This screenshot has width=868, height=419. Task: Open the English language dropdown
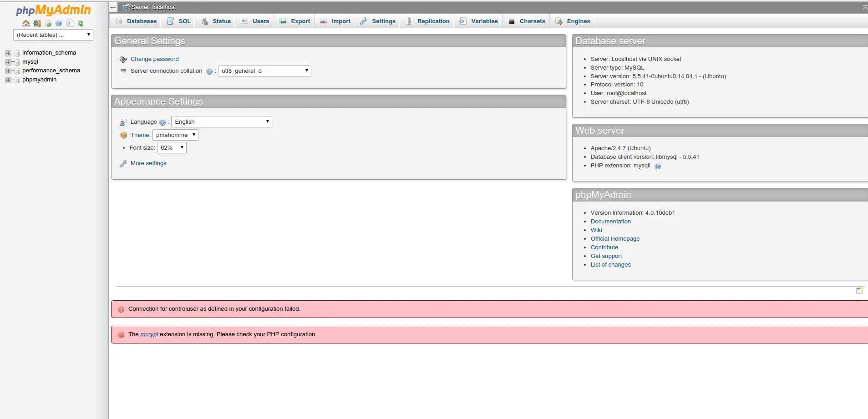click(x=222, y=121)
